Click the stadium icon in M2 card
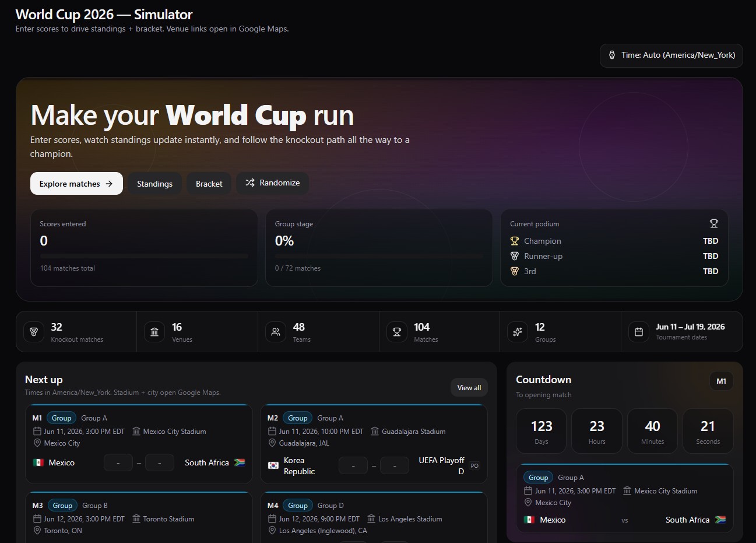Viewport: 756px width, 543px height. pos(375,432)
